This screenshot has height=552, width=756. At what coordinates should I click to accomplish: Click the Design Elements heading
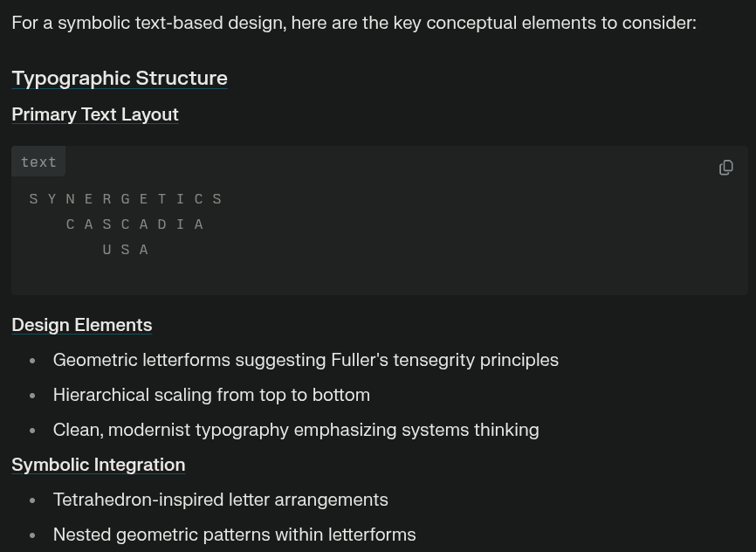[x=82, y=325]
